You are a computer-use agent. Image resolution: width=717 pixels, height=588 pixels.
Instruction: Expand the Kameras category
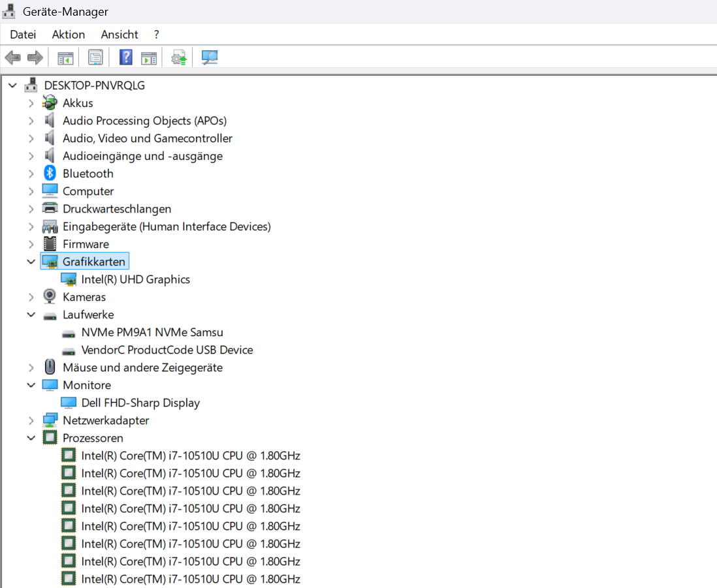click(31, 297)
